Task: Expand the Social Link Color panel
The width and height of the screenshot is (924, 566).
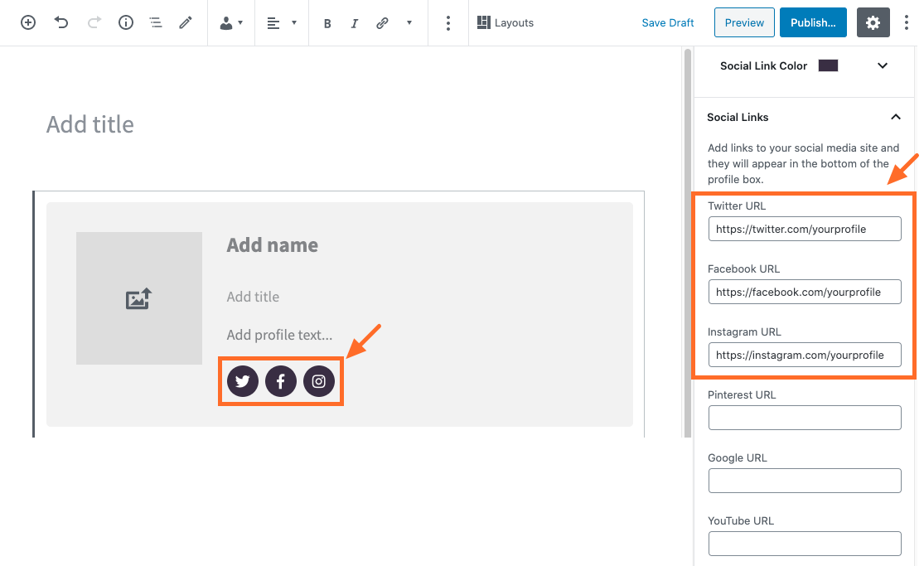Action: (883, 65)
